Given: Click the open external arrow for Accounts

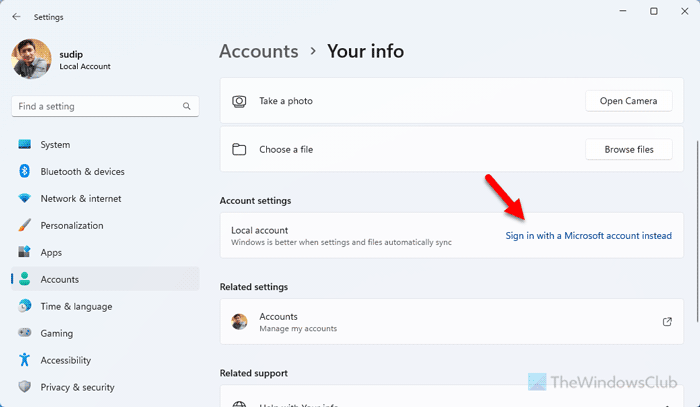Looking at the screenshot, I should (x=667, y=322).
